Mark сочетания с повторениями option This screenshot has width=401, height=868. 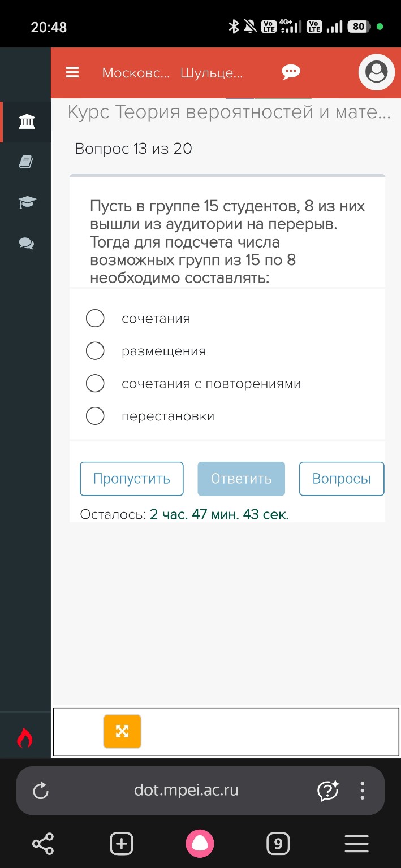(95, 383)
